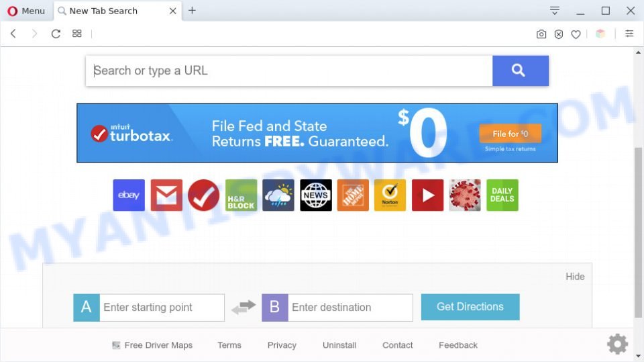Swap starting point and destination arrows
The height and width of the screenshot is (362, 644).
point(243,307)
